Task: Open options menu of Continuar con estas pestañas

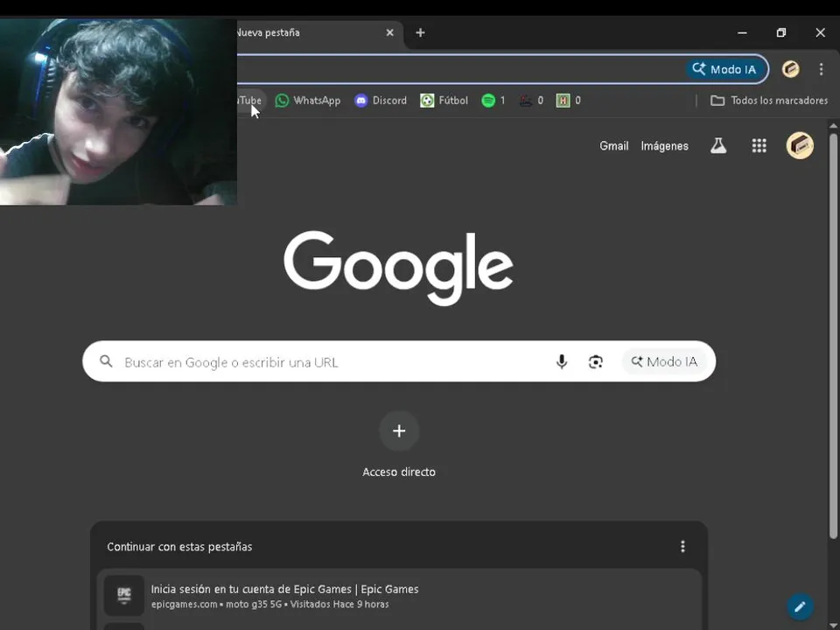Action: tap(682, 546)
